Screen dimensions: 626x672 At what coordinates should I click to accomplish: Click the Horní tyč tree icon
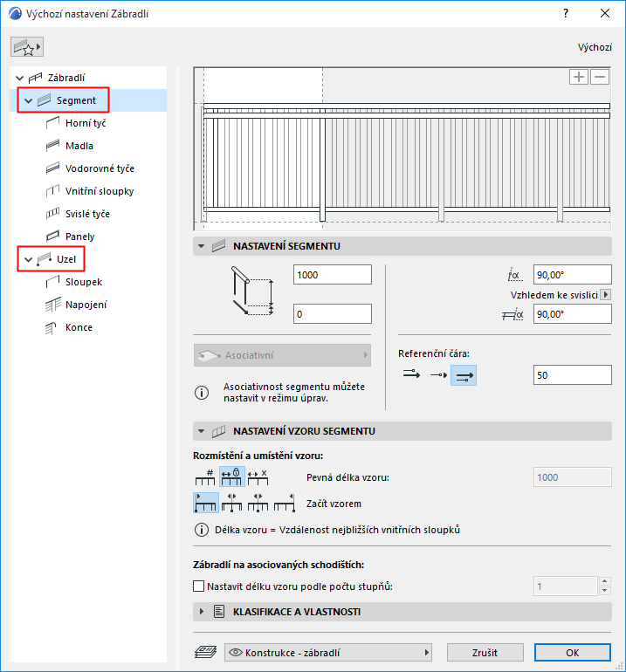[x=52, y=123]
